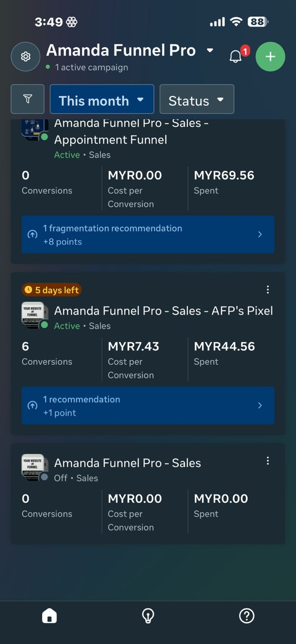Open notifications bell with red badge
296x644 pixels.
tap(237, 55)
